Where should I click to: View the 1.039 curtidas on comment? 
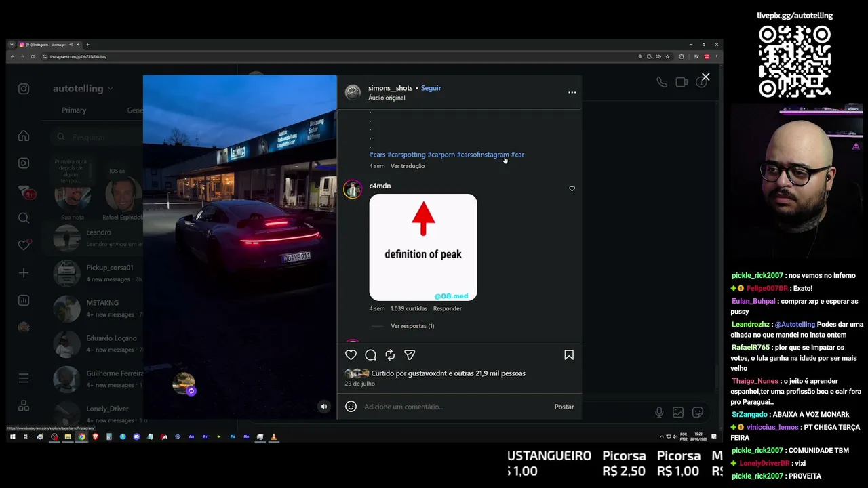tap(409, 308)
